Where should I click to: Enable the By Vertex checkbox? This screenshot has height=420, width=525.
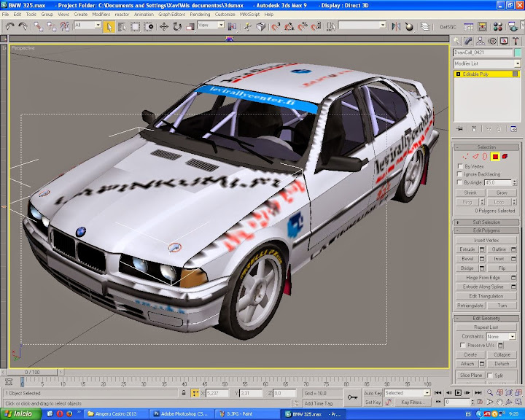pyautogui.click(x=459, y=166)
